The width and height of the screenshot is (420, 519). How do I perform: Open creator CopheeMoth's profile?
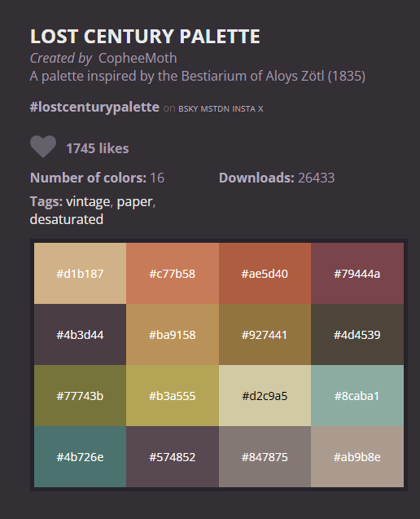pyautogui.click(x=138, y=59)
